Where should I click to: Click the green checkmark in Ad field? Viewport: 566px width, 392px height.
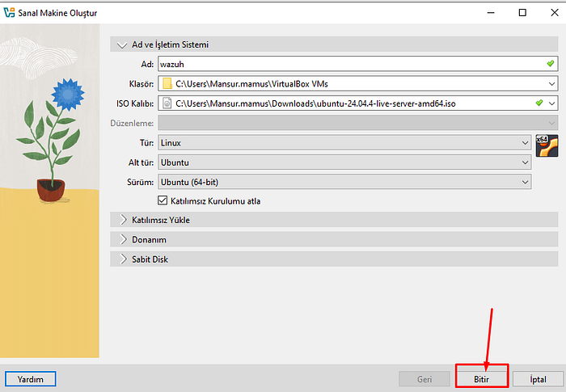[x=550, y=64]
